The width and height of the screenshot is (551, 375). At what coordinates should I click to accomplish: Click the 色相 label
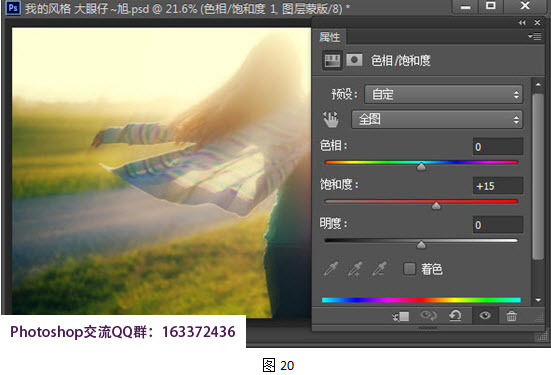click(x=333, y=145)
